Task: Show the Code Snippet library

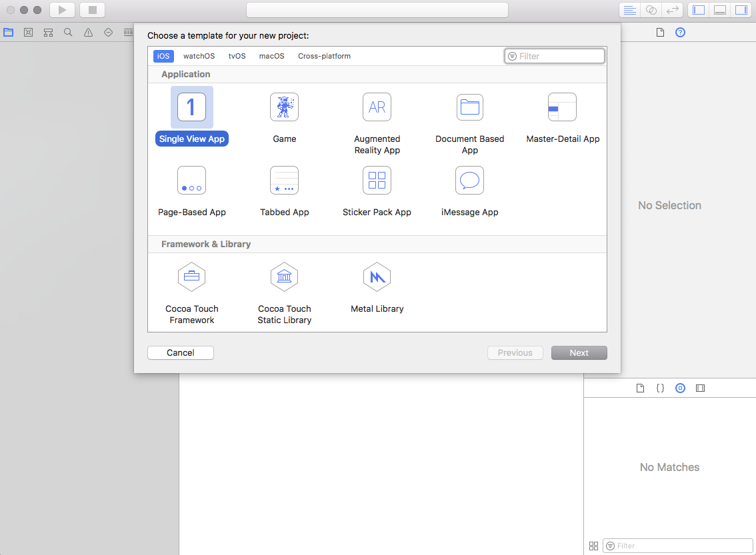Action: click(x=660, y=388)
